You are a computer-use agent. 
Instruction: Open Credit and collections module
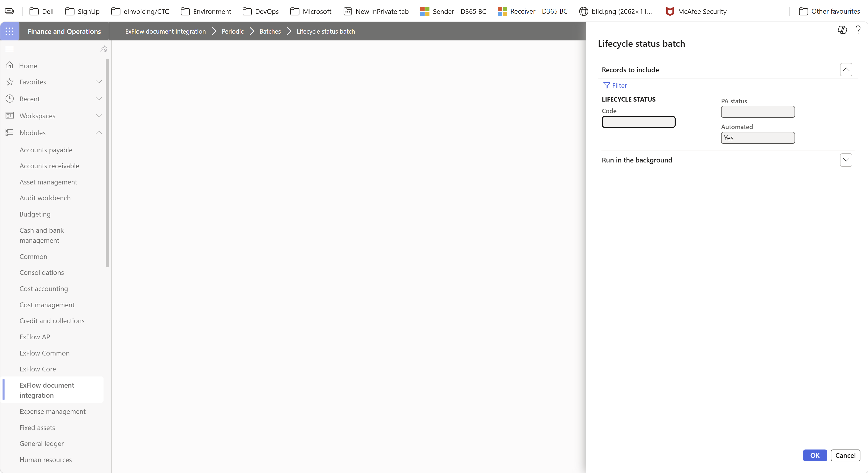tap(52, 321)
